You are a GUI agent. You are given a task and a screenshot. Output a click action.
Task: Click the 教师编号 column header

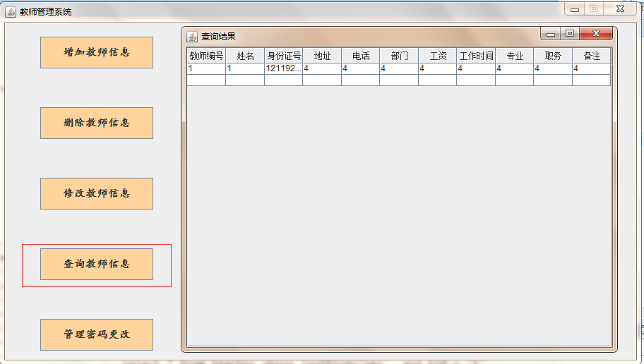point(206,56)
